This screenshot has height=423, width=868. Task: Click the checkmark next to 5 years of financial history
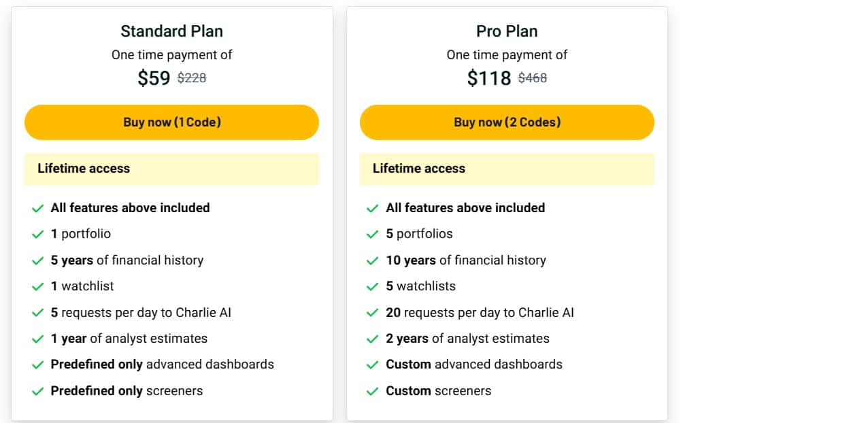(x=39, y=260)
